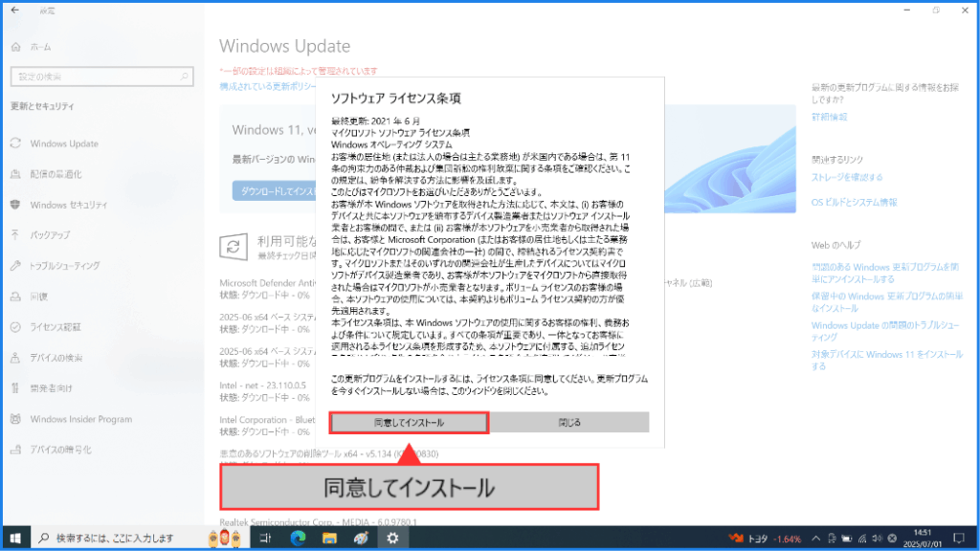980x551 pixels.
Task: Open 配信の最適化 in sidebar
Action: pos(56,174)
